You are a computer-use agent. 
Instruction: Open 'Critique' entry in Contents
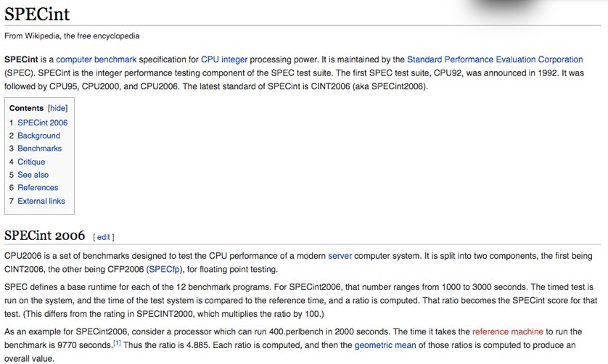pos(31,162)
